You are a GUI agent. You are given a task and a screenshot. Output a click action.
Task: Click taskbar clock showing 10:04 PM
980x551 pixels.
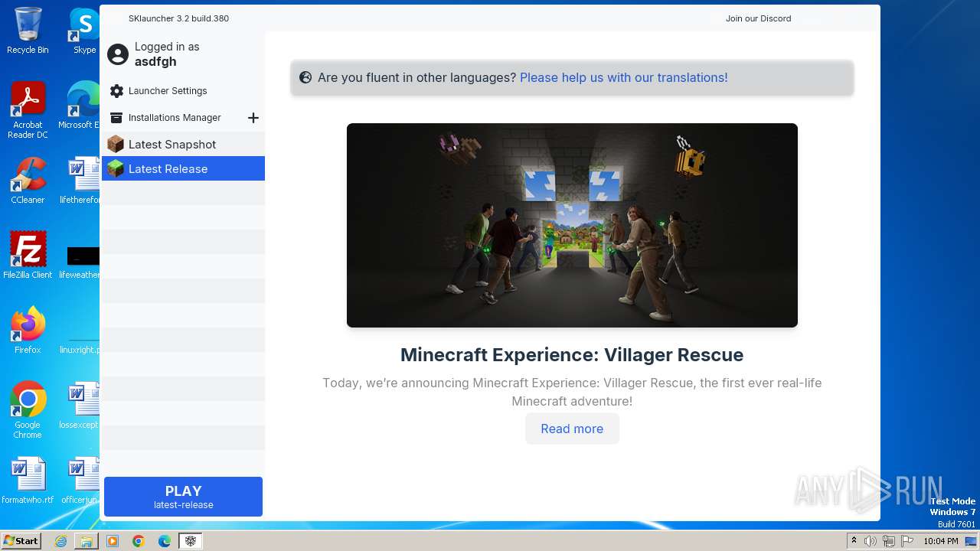(940, 541)
